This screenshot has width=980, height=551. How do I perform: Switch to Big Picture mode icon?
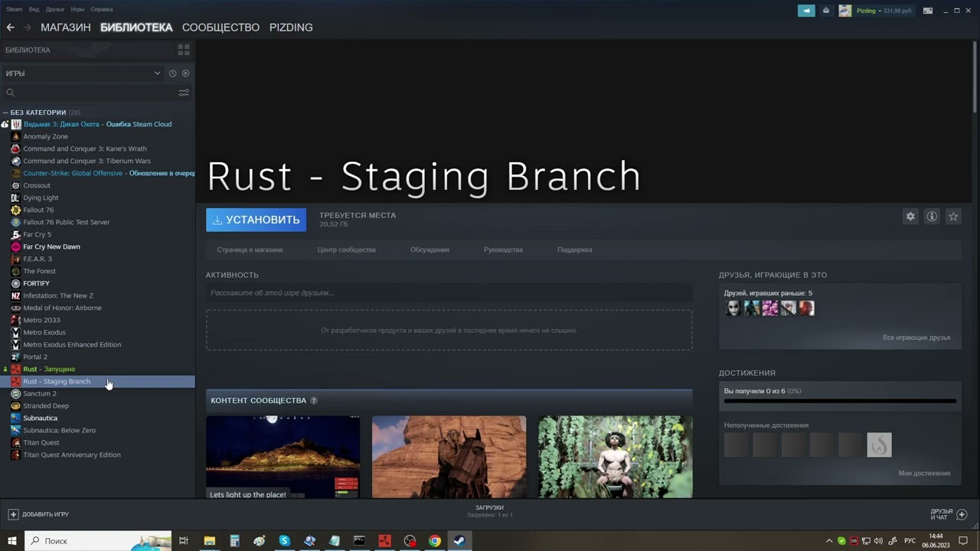(x=928, y=11)
